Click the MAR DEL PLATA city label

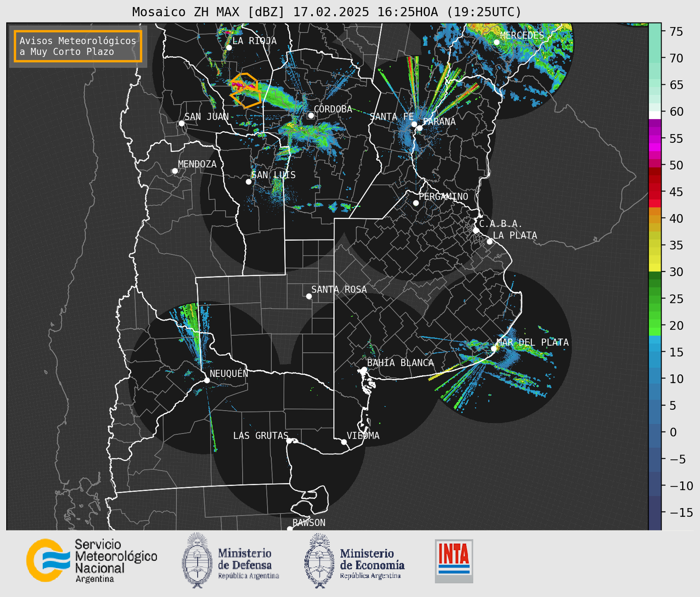click(x=532, y=343)
